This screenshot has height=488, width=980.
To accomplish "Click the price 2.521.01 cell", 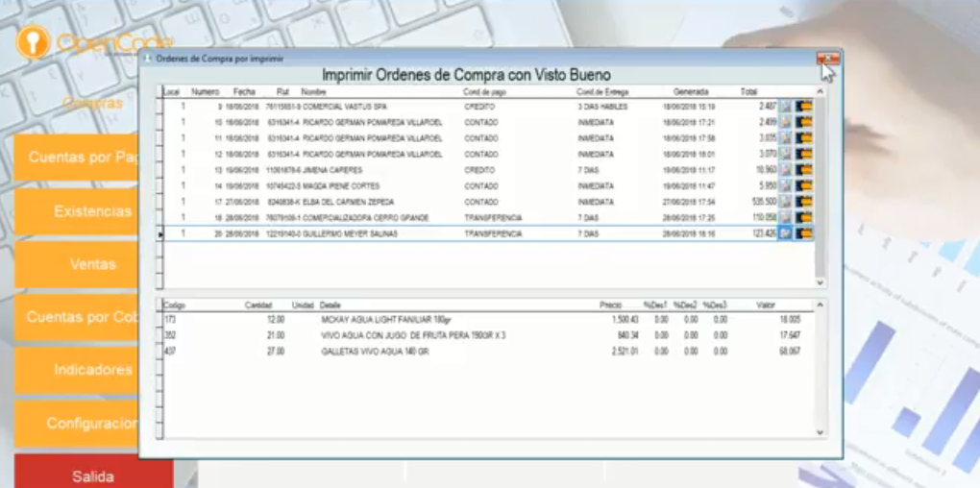I will pyautogui.click(x=624, y=352).
